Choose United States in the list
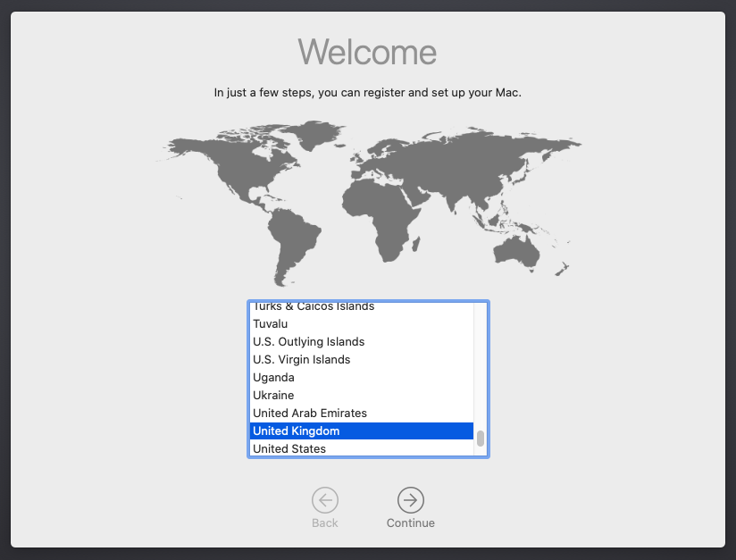 point(362,447)
